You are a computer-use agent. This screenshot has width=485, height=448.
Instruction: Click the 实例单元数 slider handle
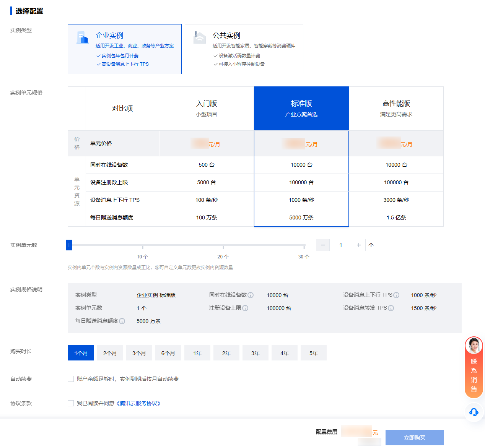point(69,245)
